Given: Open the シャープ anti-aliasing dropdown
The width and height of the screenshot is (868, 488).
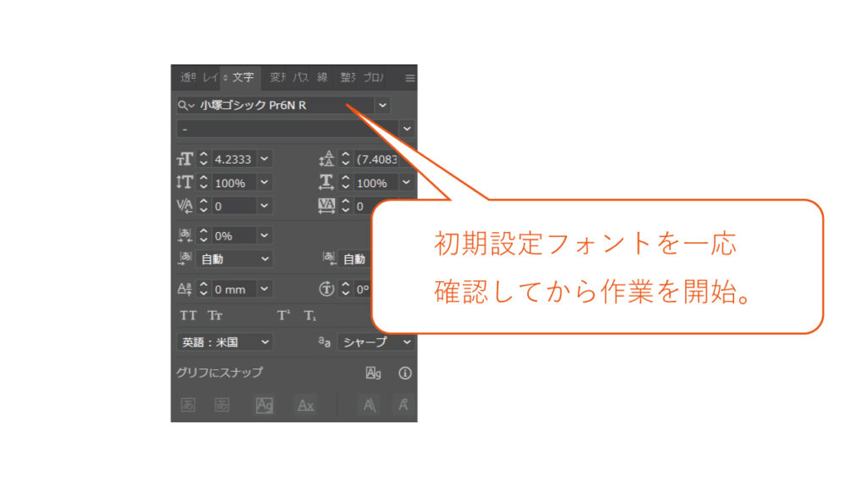Looking at the screenshot, I should click(x=407, y=342).
